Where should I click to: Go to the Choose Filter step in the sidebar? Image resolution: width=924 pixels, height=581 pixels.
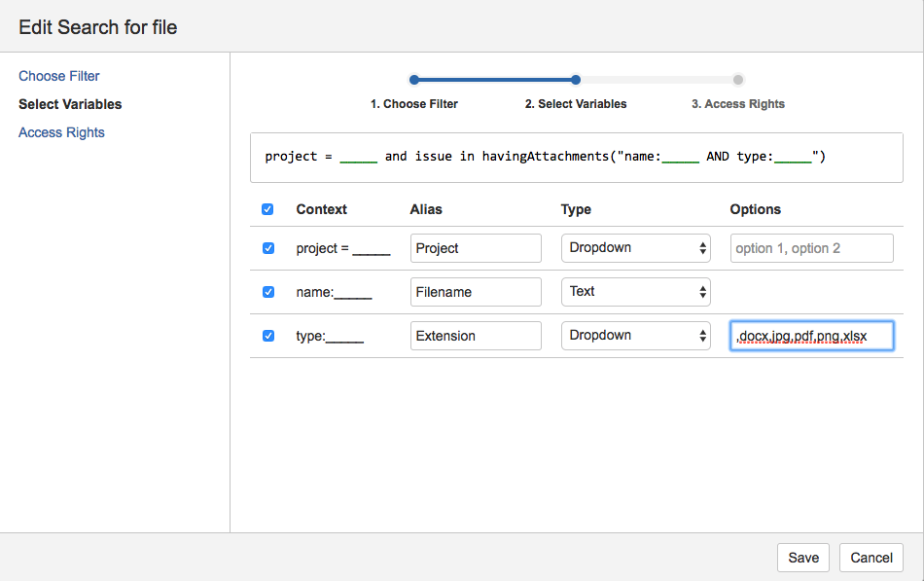58,76
